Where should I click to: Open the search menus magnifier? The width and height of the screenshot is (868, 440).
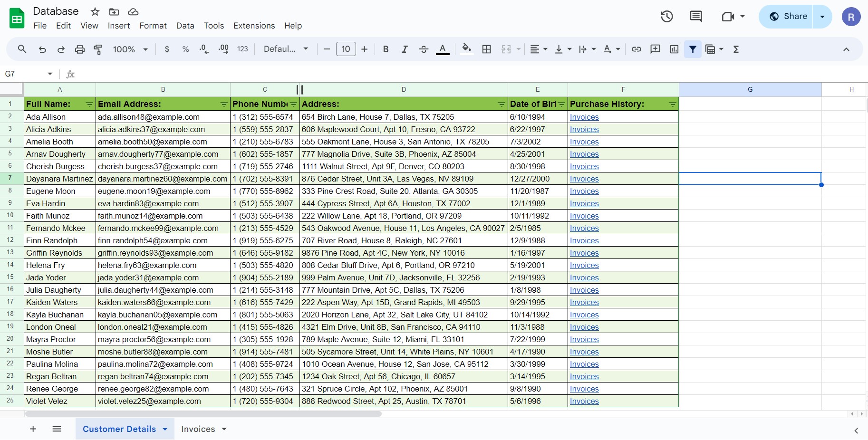point(22,49)
